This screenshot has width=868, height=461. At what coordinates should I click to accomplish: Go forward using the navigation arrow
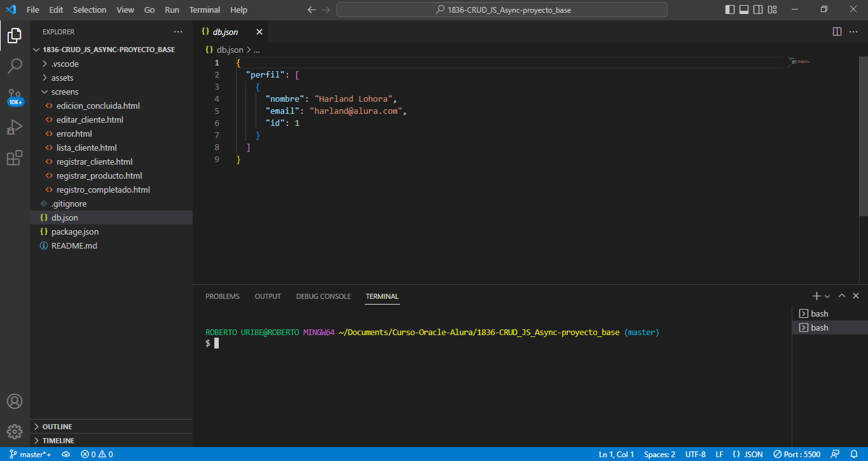pyautogui.click(x=326, y=10)
